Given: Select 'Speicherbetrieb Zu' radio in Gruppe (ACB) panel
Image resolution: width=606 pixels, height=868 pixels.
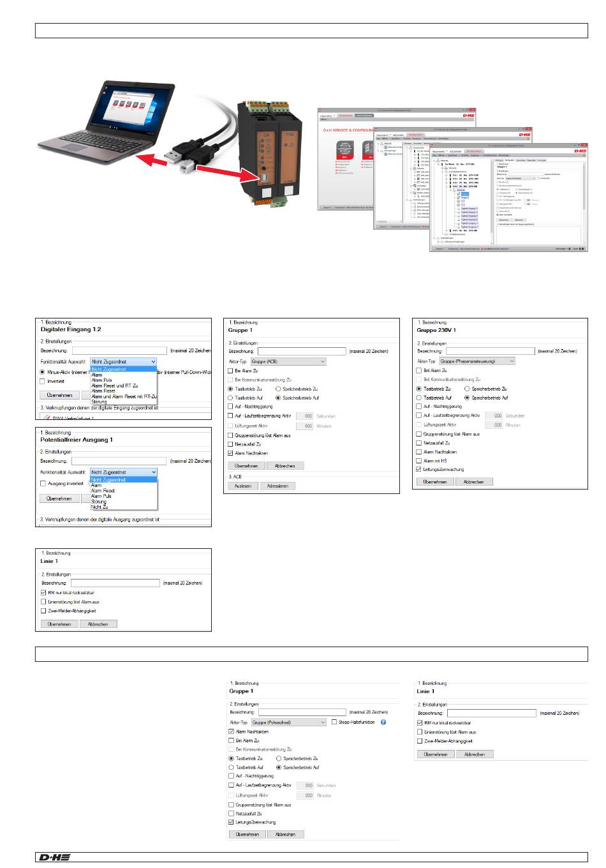Looking at the screenshot, I should [x=278, y=388].
